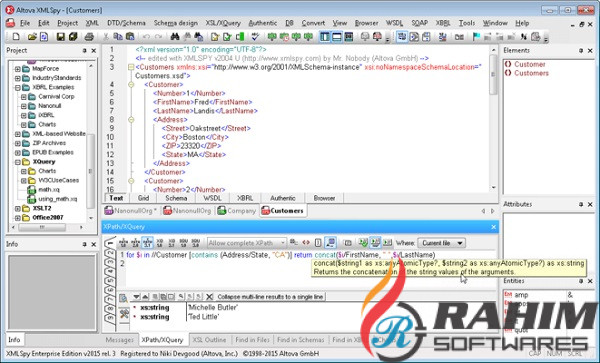Click the Paste clipboard icon

pyautogui.click(x=130, y=37)
